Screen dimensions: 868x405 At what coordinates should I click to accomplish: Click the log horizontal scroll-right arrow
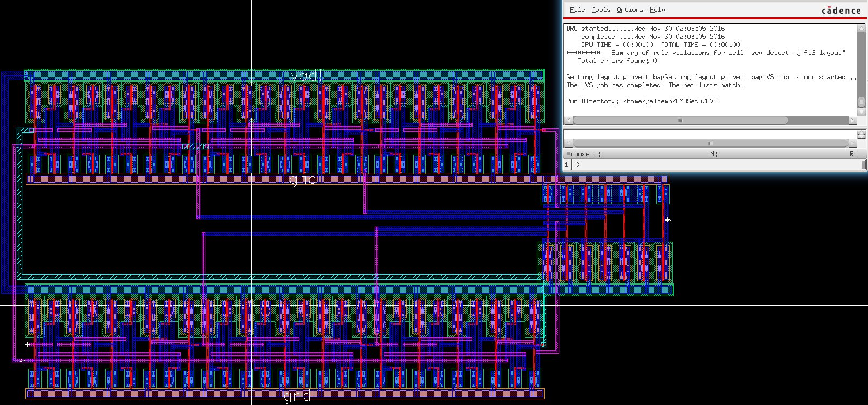point(852,121)
